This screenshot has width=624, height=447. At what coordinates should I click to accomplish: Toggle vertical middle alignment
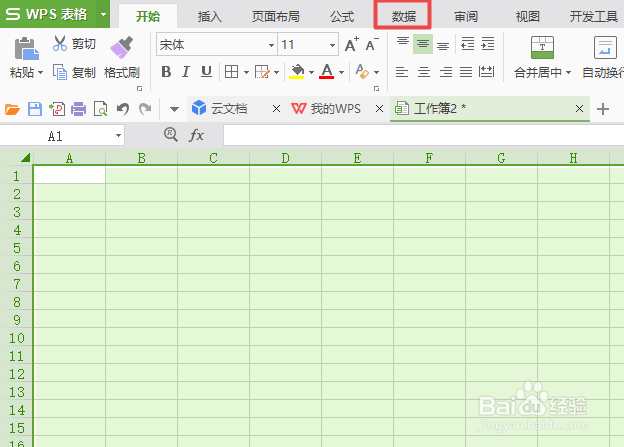tap(423, 44)
